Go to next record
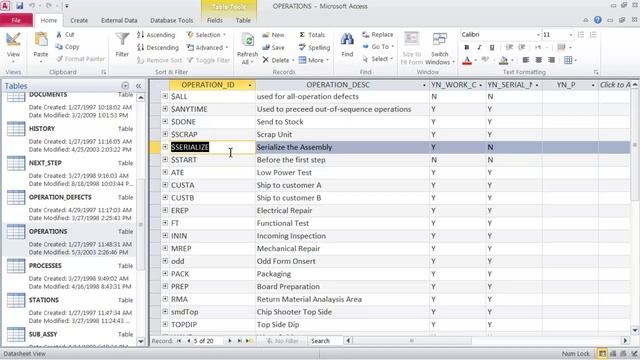640x360 pixels. 230,341
